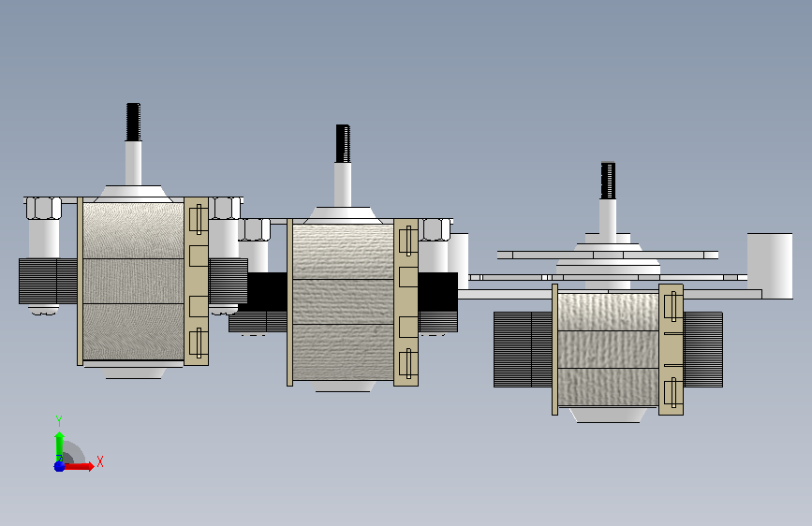Click the red X axis arrow of triad
The image size is (812, 526).
pos(80,466)
